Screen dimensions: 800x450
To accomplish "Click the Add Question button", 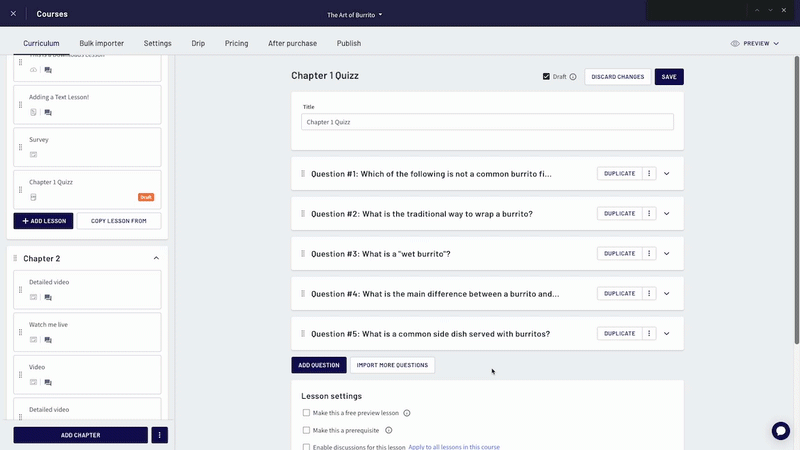I will (319, 365).
